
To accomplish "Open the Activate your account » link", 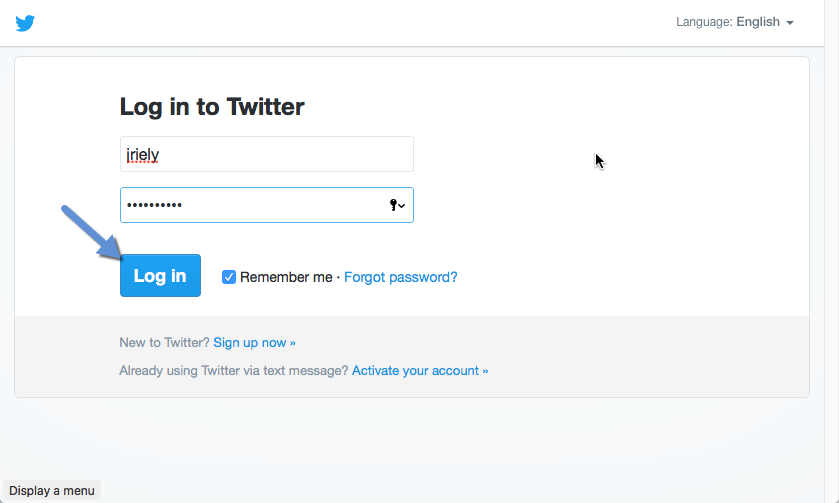I will click(420, 370).
